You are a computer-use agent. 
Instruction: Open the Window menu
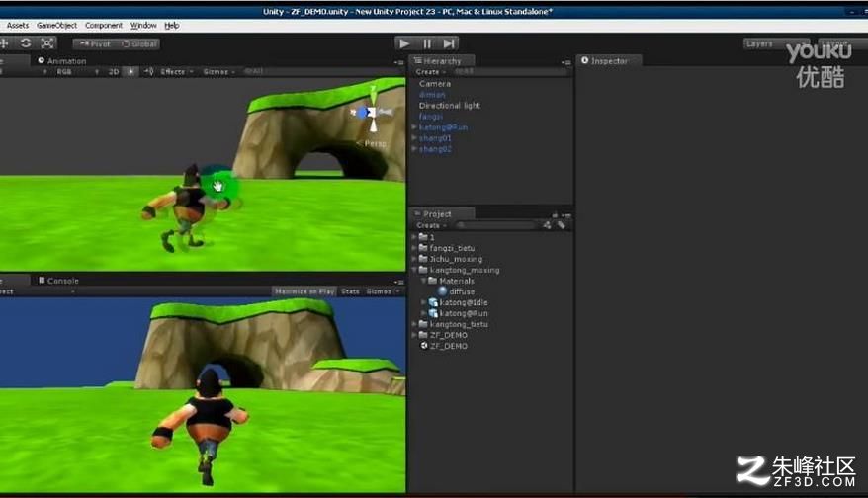tap(143, 26)
